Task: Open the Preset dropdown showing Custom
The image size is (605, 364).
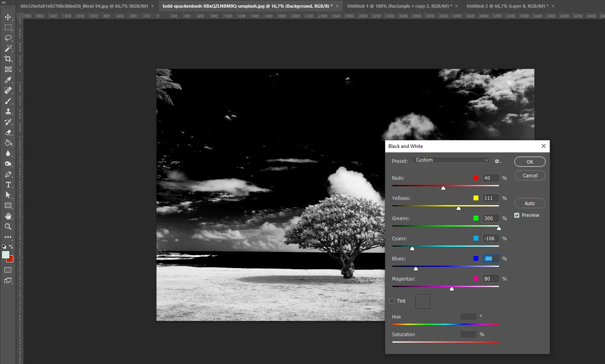Action: click(x=451, y=160)
